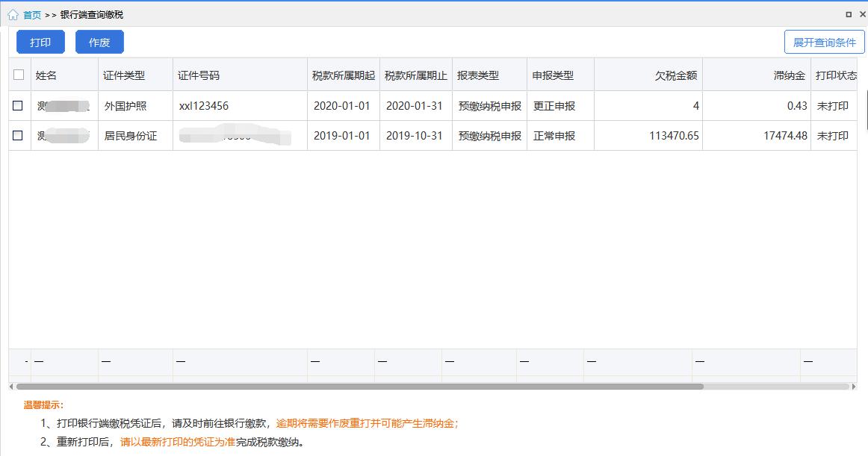Click the horizontal scrollbar right arrow
The image size is (868, 456).
(x=854, y=387)
